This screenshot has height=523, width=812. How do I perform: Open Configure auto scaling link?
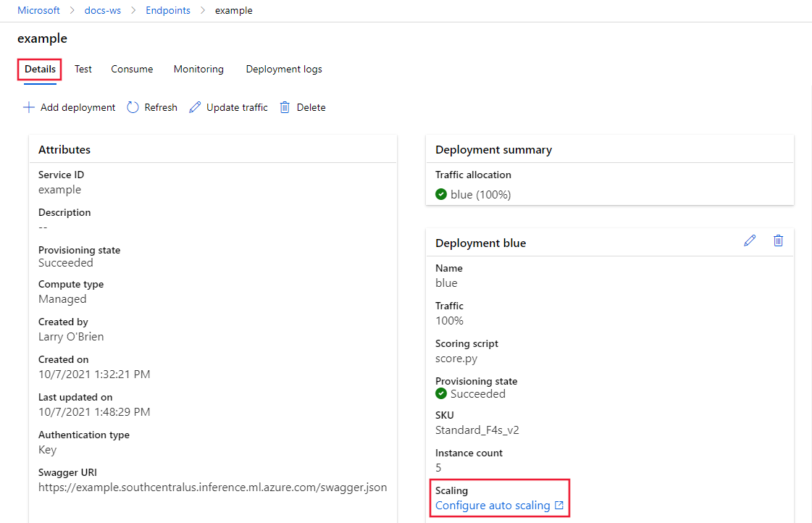coord(493,506)
